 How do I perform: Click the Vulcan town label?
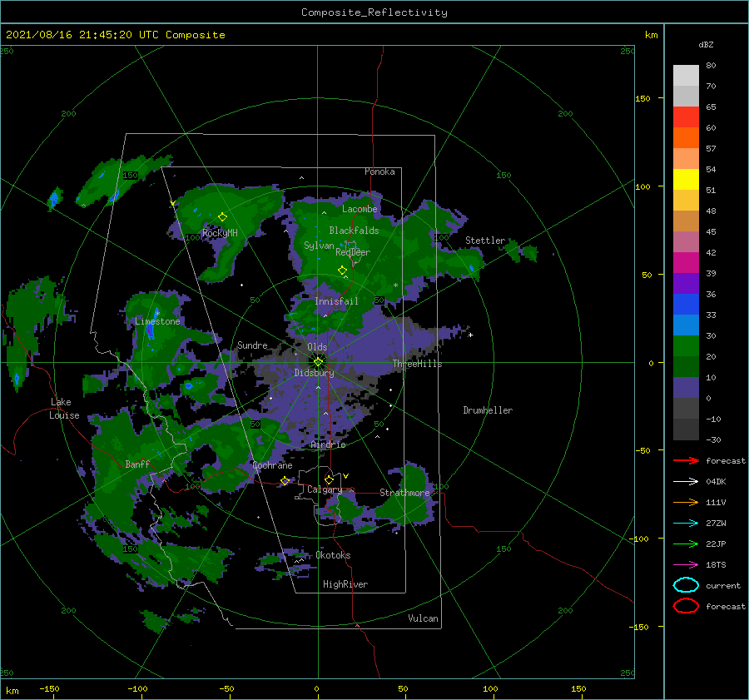click(x=423, y=618)
